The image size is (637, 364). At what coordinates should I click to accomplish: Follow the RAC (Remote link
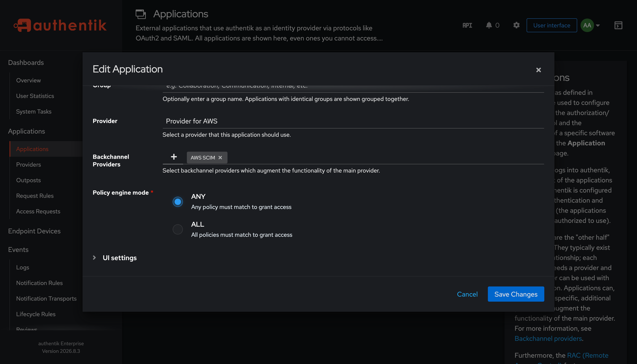coord(588,355)
